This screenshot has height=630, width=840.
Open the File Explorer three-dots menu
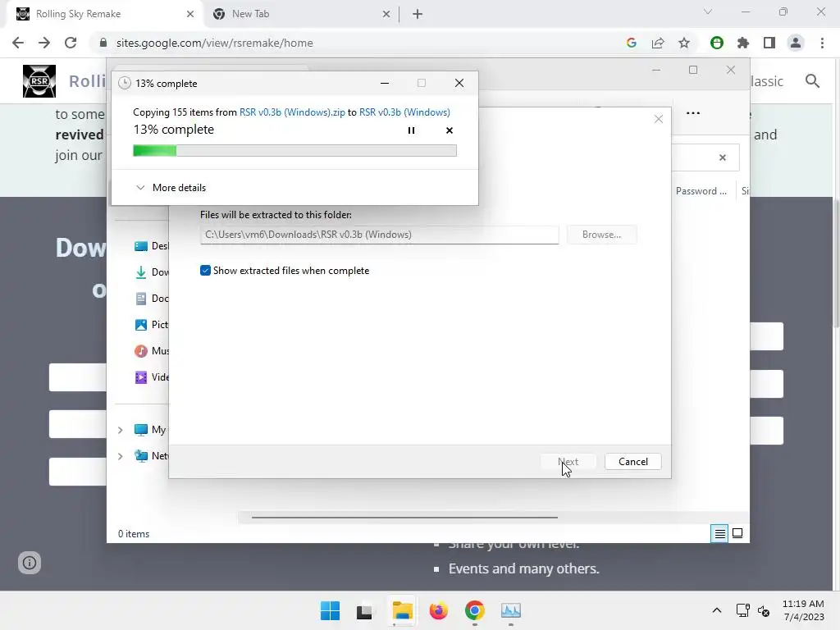click(692, 113)
